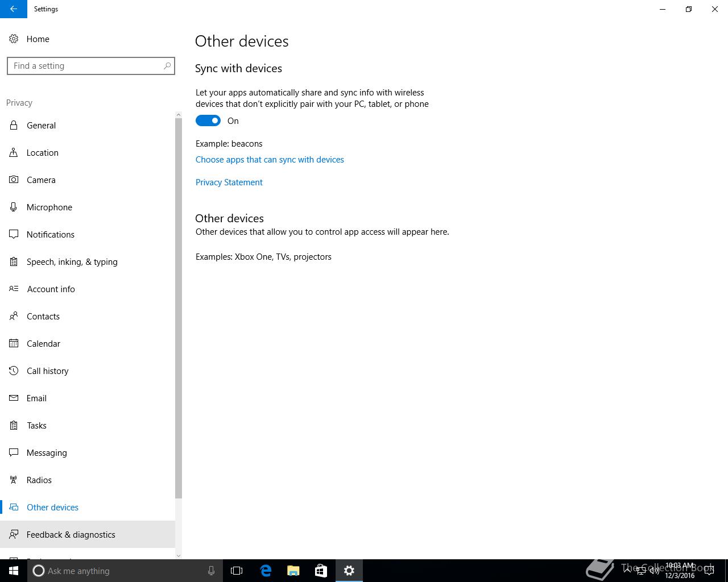Click the sidebar scroll up arrow
This screenshot has height=582, width=728.
179,115
